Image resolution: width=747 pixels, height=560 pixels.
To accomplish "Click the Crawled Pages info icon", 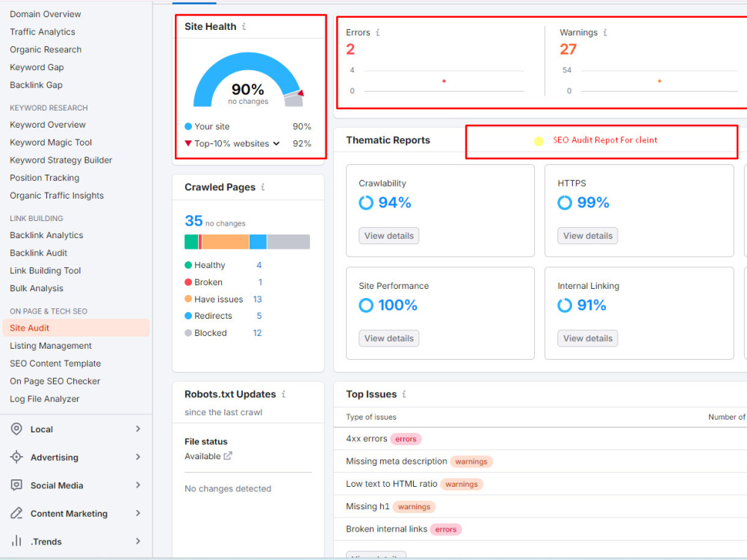I will [263, 187].
